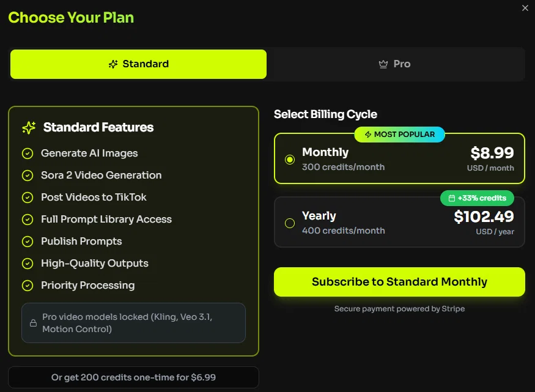Select the Yearly billing radio button
The image size is (535, 392).
tap(290, 223)
